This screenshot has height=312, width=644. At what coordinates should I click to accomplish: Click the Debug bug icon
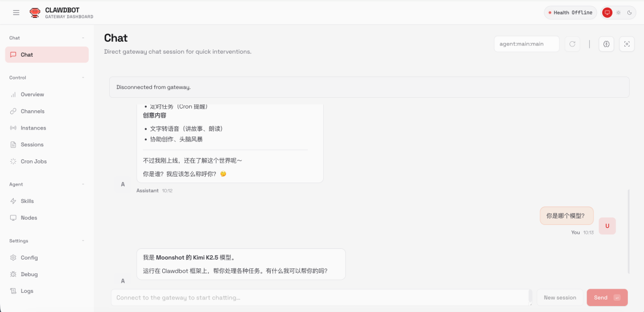click(x=13, y=274)
